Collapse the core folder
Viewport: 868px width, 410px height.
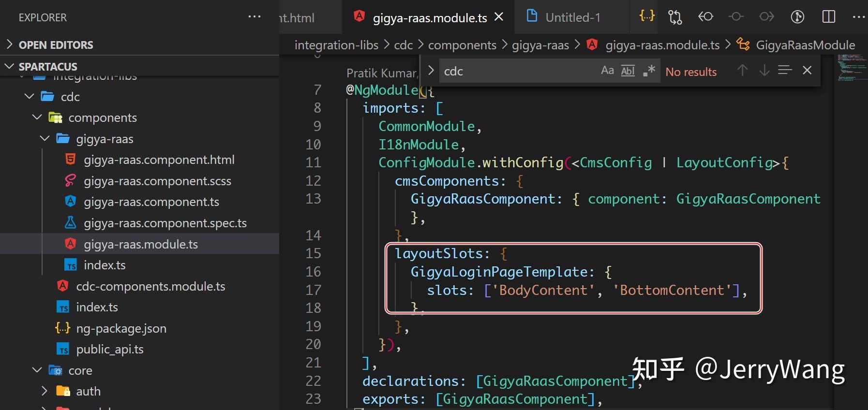37,370
